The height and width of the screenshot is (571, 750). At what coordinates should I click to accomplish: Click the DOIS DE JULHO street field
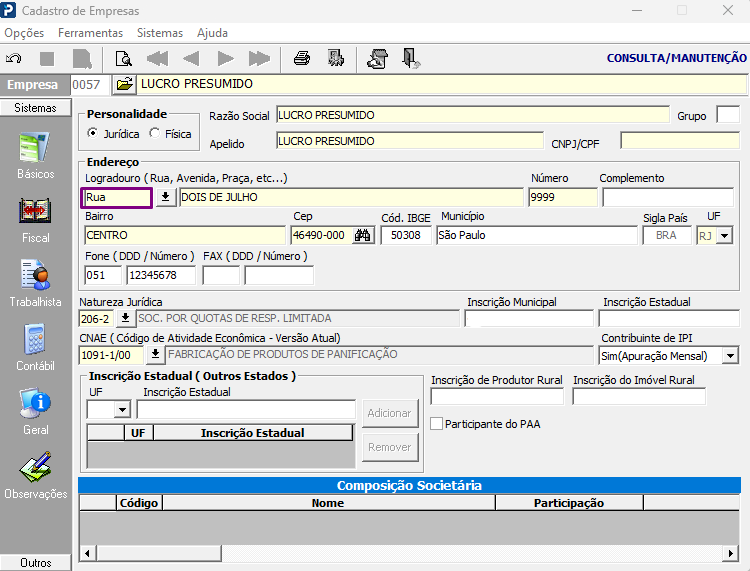click(x=351, y=197)
